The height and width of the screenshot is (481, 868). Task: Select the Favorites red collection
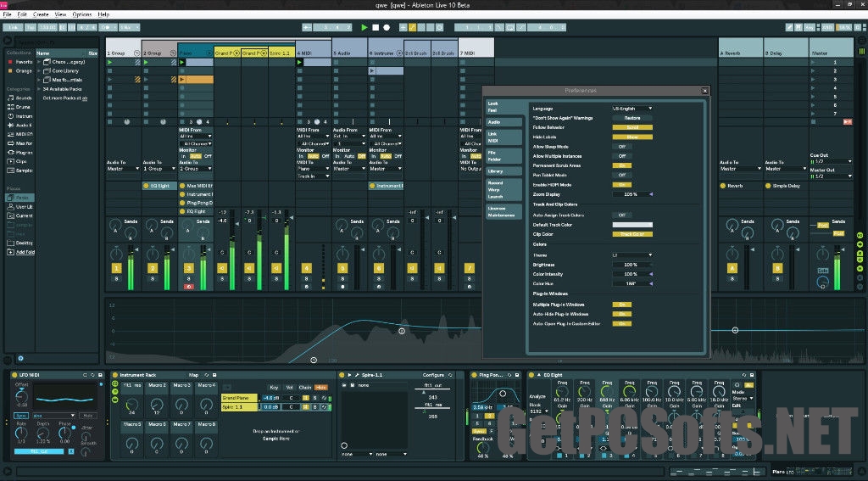tap(20, 62)
